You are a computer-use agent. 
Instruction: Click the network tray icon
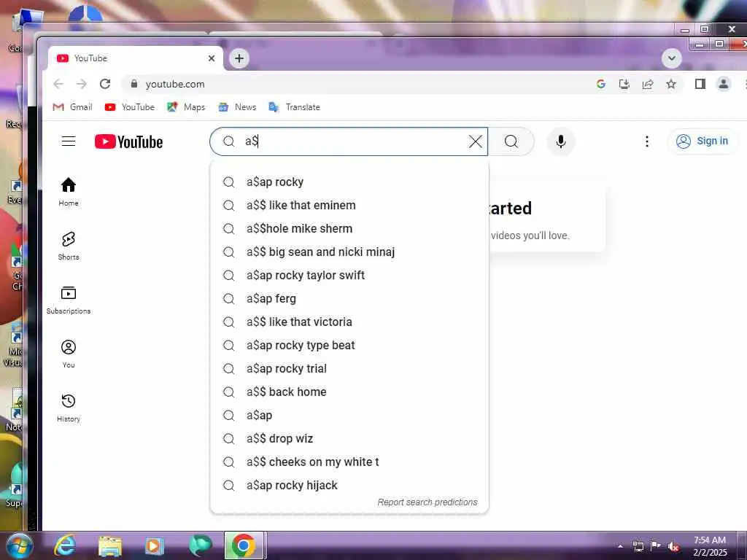coord(638,546)
